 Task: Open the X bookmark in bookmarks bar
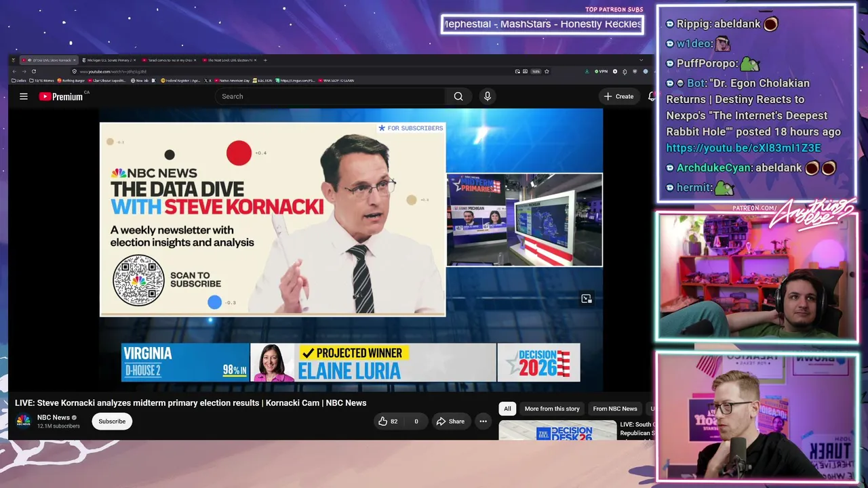coord(206,81)
